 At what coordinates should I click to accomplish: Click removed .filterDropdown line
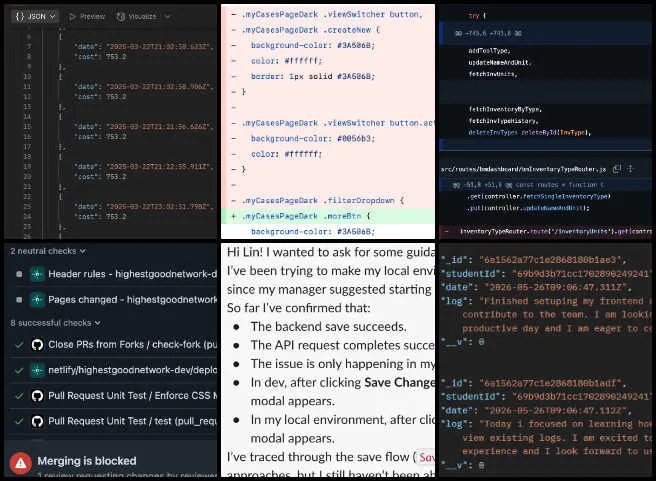tap(328, 200)
